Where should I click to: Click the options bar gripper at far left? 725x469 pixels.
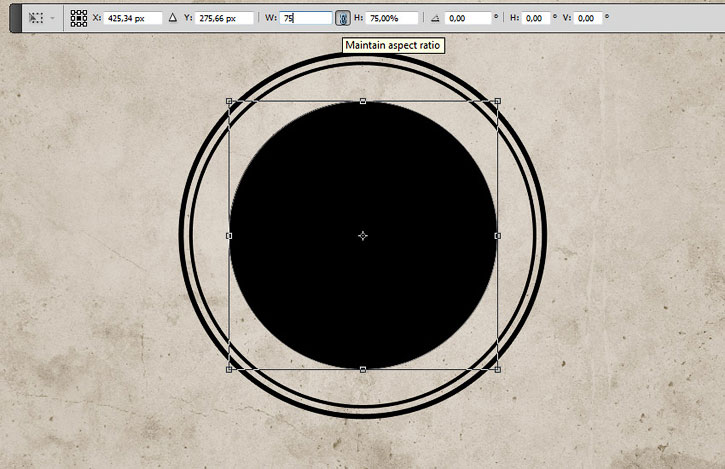click(15, 18)
